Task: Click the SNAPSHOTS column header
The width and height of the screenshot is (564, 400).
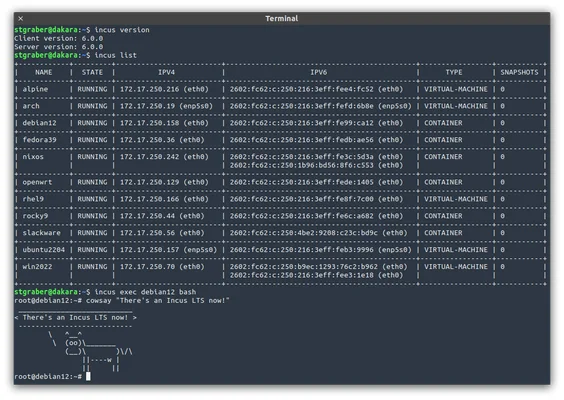Action: 519,72
